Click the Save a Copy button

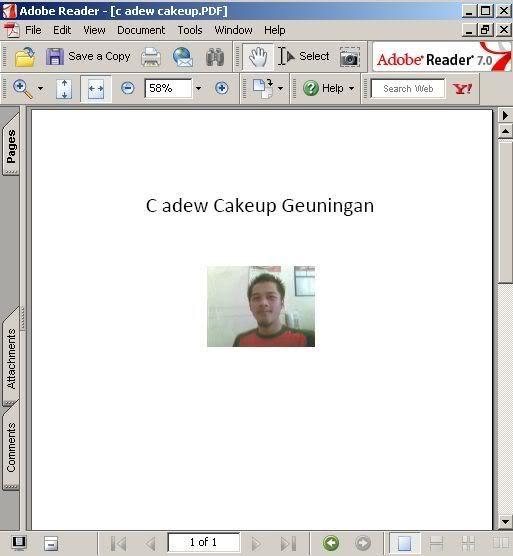(x=89, y=57)
